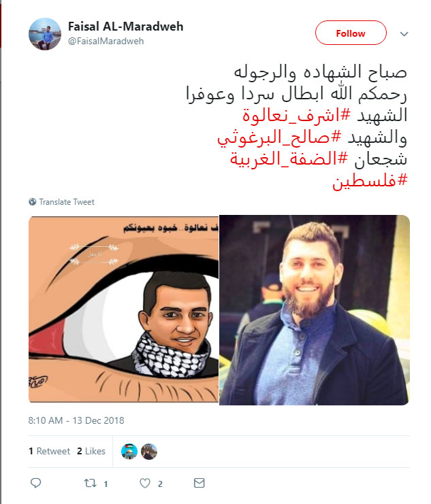Open the #فلسطين hashtag
The width and height of the screenshot is (431, 504).
click(370, 181)
